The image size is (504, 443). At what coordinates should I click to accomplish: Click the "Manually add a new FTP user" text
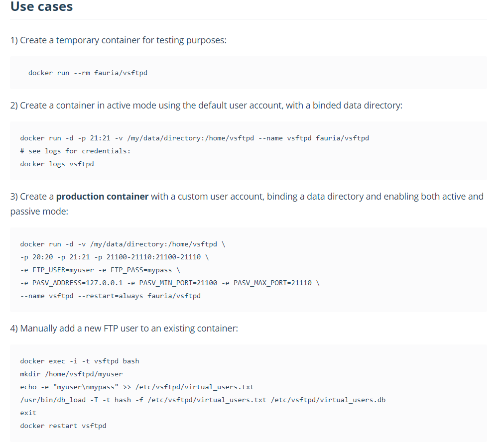point(124,329)
